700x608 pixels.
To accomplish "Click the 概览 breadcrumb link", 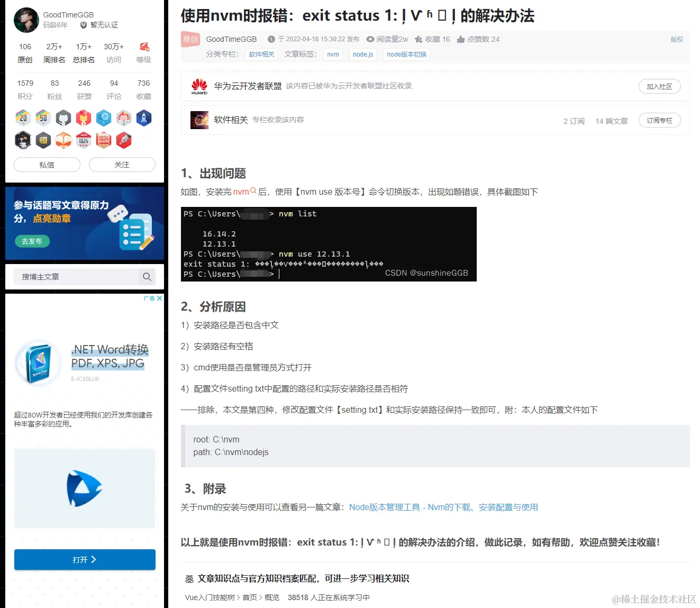I will pyautogui.click(x=272, y=597).
